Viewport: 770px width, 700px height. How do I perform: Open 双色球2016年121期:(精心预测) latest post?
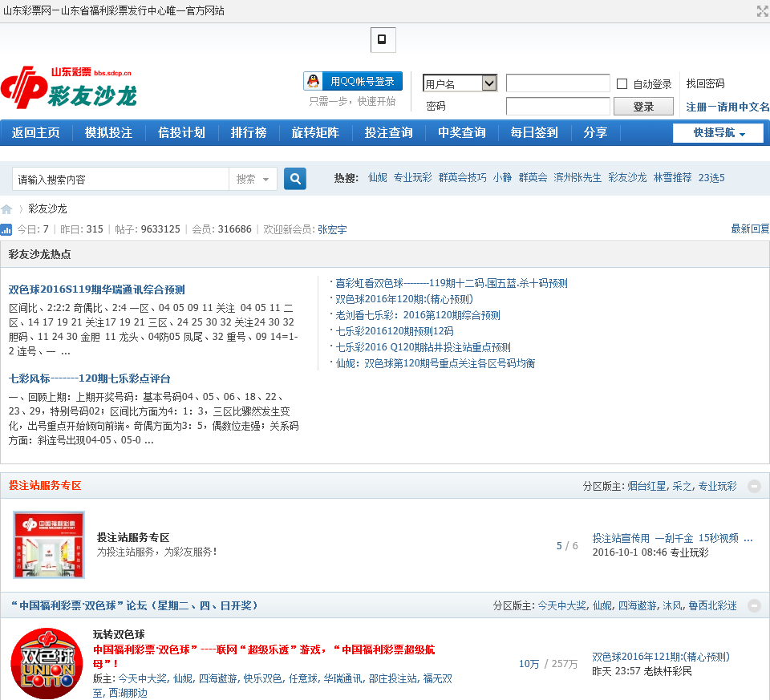[x=661, y=657]
